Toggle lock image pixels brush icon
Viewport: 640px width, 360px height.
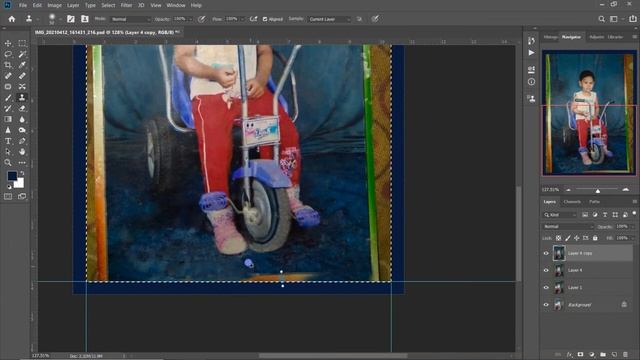pyautogui.click(x=568, y=238)
